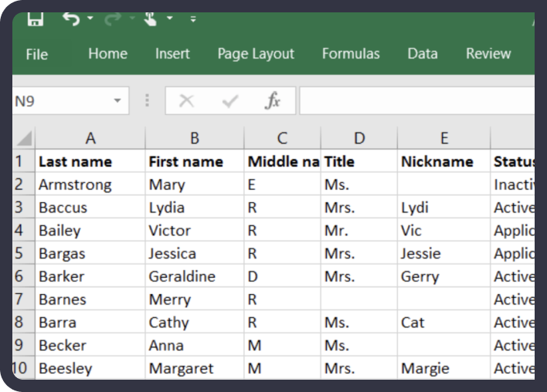Click the first name cell Cathy

pos(195,323)
